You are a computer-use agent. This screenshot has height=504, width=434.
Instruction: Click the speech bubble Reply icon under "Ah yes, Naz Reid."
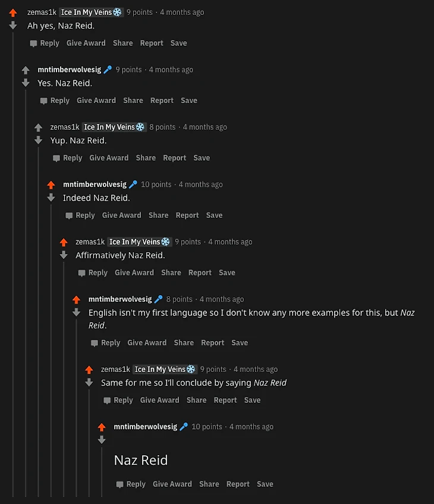[33, 43]
